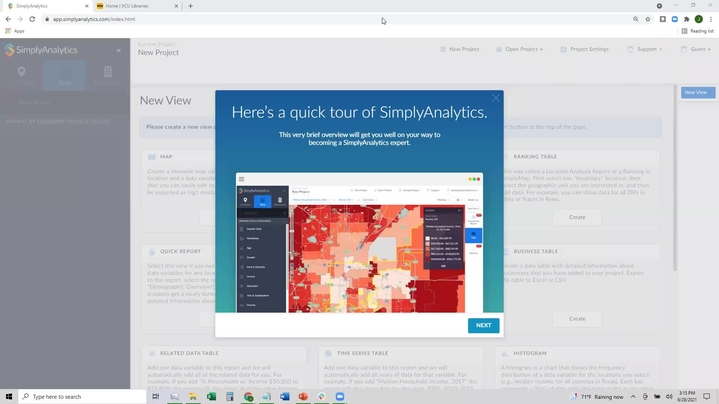
Task: Switch to Home | VCU Libraries tab
Action: [x=136, y=6]
